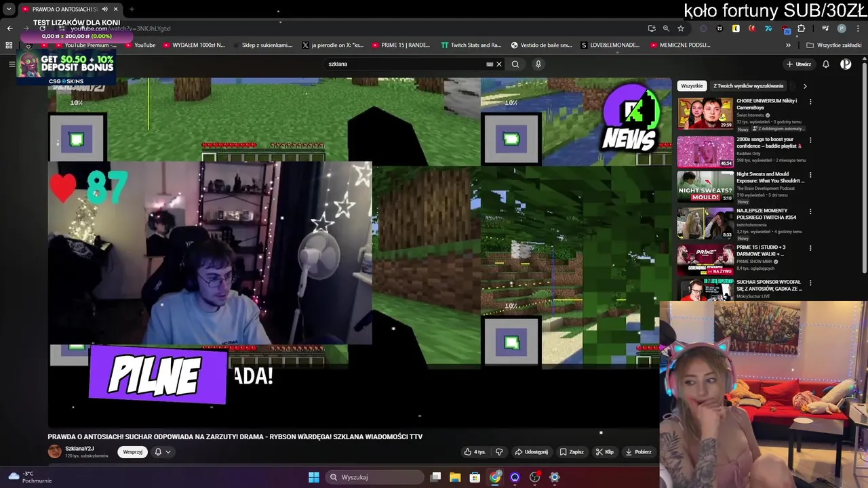This screenshot has width=868, height=488.
Task: Click the Windows taskbar Wyszukaj search box
Action: [x=375, y=477]
